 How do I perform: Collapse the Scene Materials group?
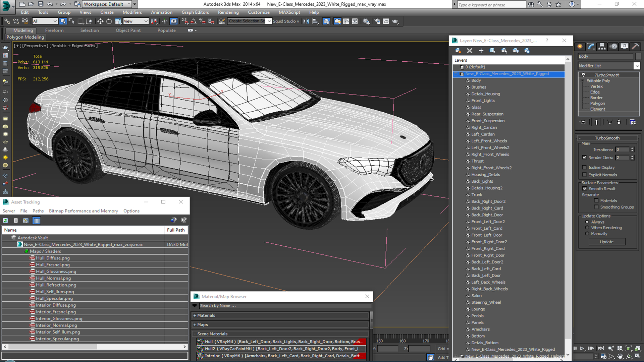click(195, 334)
